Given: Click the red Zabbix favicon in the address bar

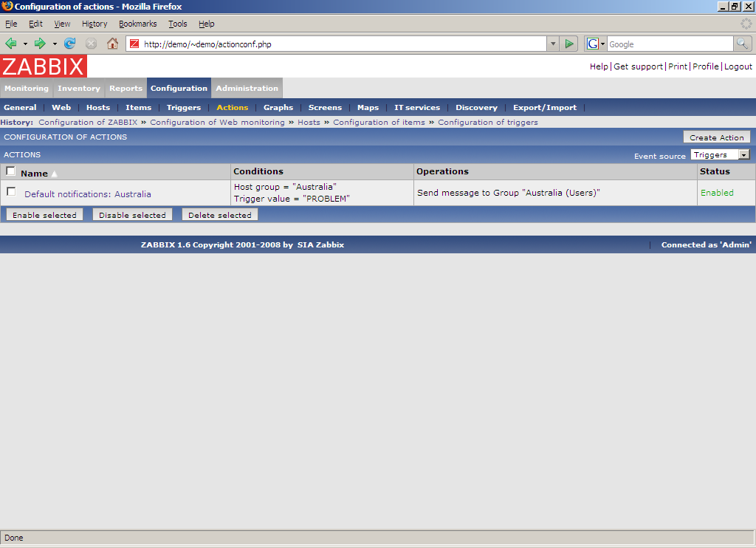Looking at the screenshot, I should point(134,44).
